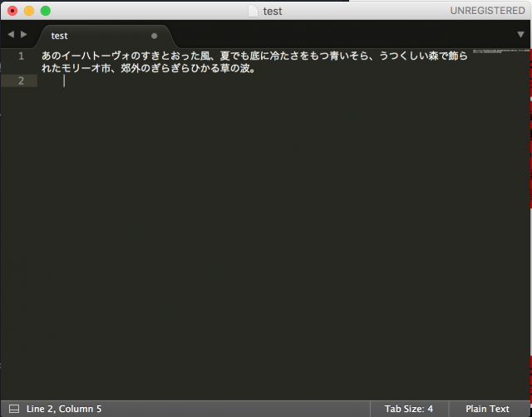Open the Tab Size: 4 menu

(408, 409)
